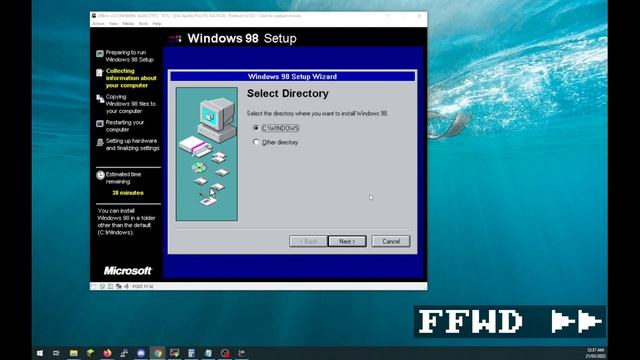Close the emulator window
This screenshot has width=640, height=360.
(419, 16)
